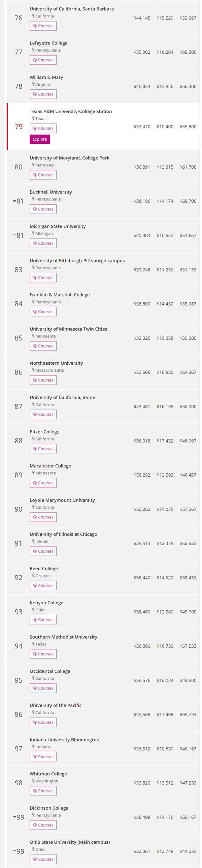This screenshot has height=868, width=202.
Task: Open Courses for Pitzer College
Action: click(43, 449)
